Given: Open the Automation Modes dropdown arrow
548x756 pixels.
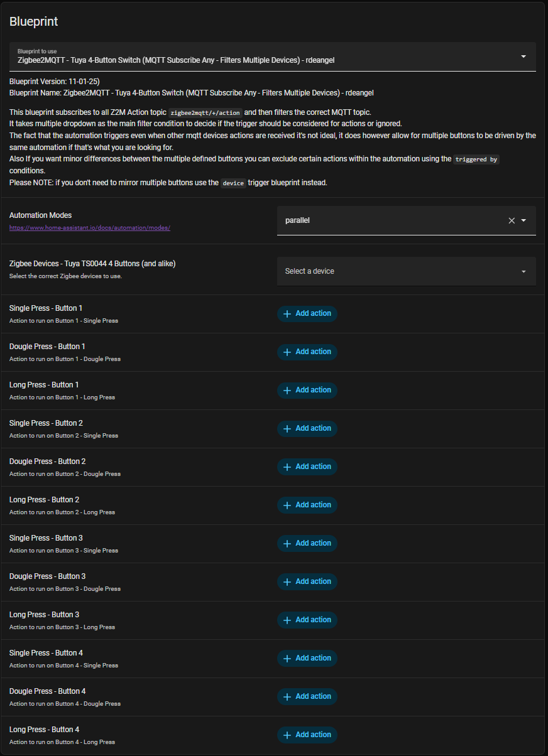Looking at the screenshot, I should coord(523,220).
